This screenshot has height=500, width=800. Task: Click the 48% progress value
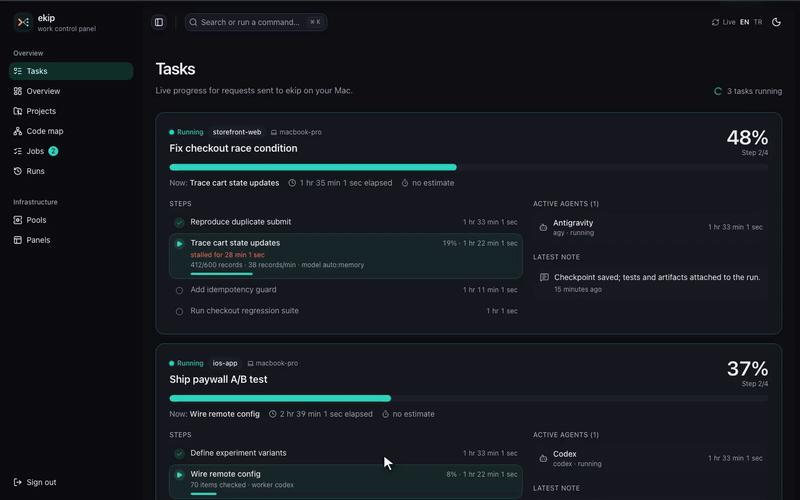(x=747, y=138)
